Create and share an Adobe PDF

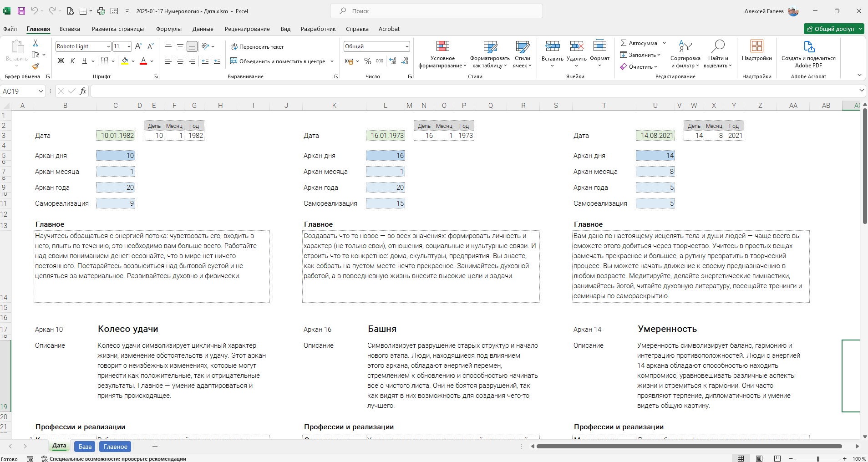point(808,55)
